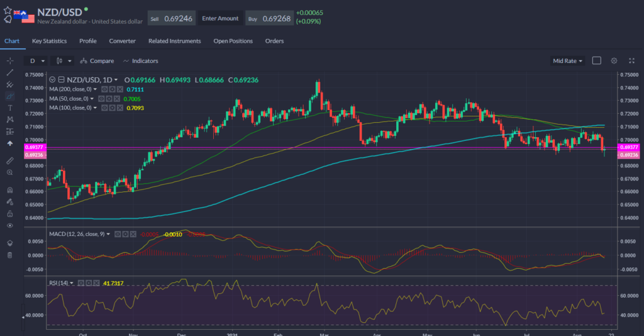Select the pattern drawing tool
The width and height of the screenshot is (644, 336).
point(10,120)
